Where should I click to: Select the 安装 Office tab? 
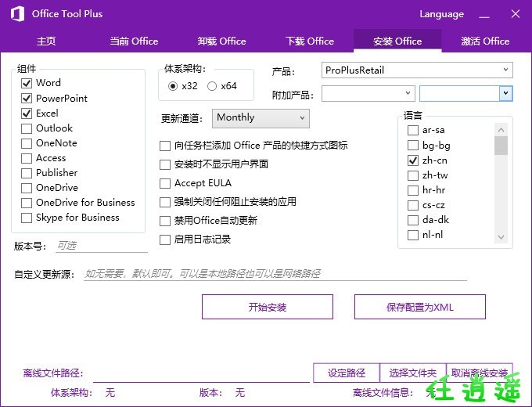[x=397, y=41]
